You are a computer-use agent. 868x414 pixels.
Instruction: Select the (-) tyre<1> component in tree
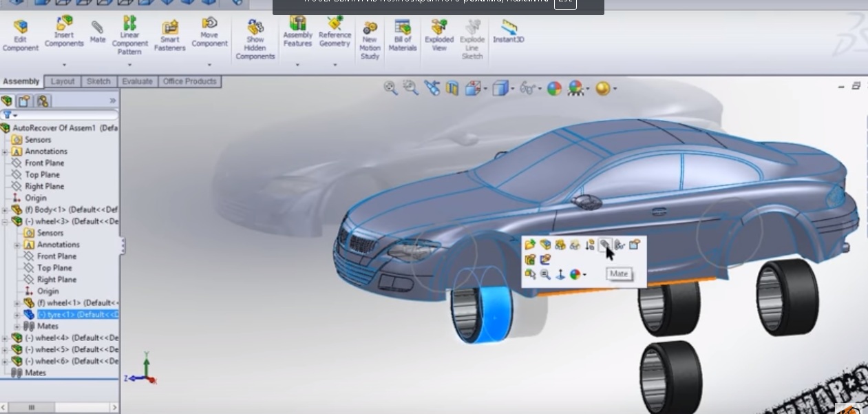tap(72, 314)
